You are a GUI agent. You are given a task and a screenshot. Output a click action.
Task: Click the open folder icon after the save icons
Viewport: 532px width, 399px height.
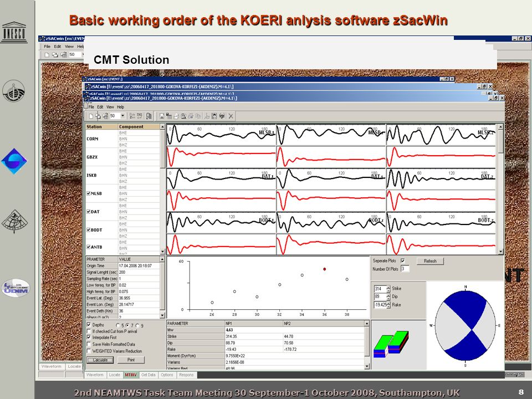(176, 116)
